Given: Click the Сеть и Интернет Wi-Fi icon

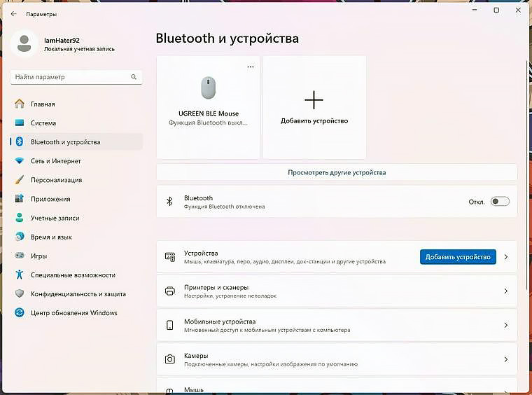Looking at the screenshot, I should point(20,161).
